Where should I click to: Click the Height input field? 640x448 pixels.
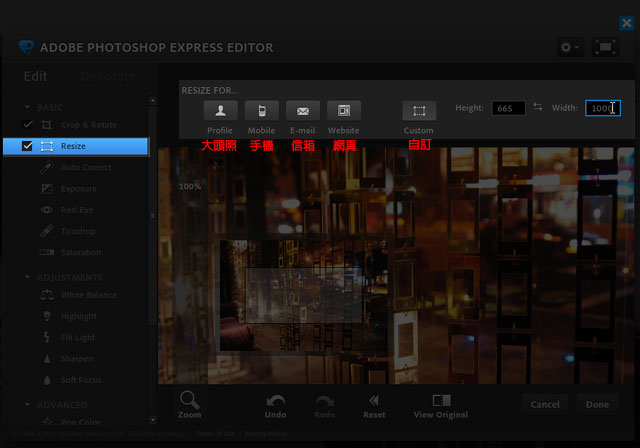tap(509, 108)
